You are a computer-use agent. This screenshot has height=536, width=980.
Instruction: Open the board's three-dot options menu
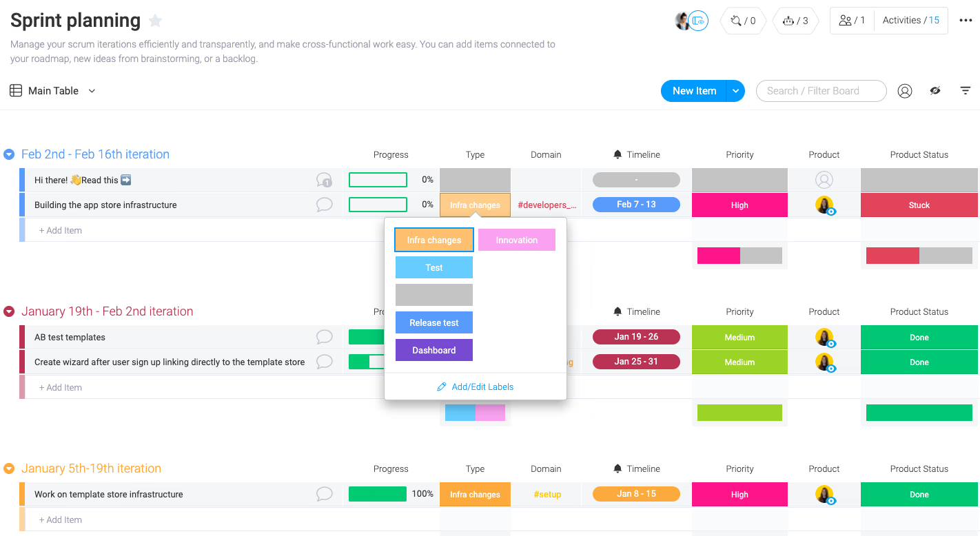click(x=966, y=21)
